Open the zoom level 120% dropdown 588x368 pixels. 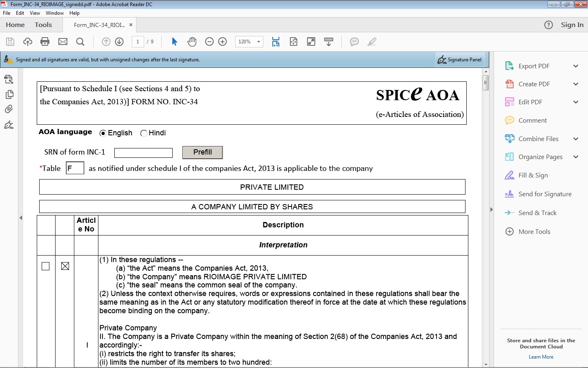pyautogui.click(x=258, y=42)
